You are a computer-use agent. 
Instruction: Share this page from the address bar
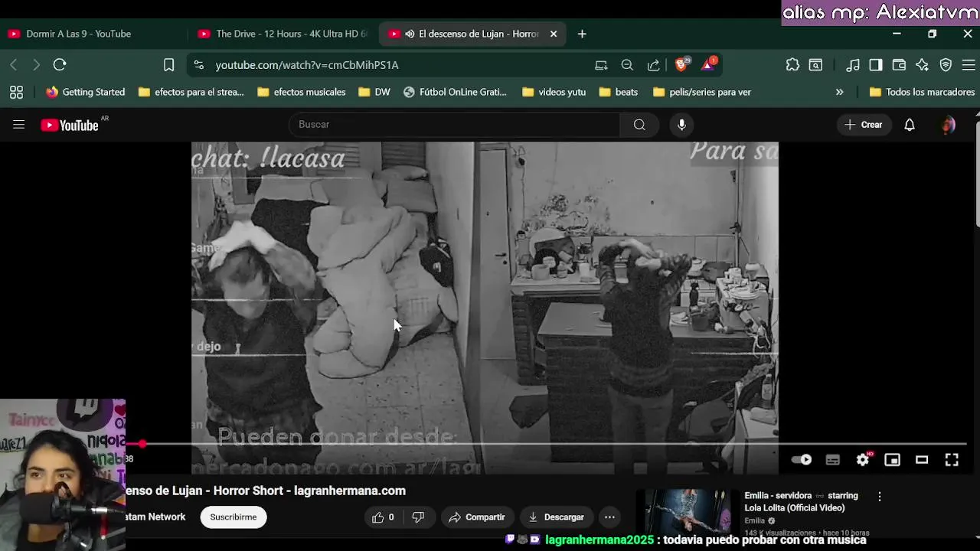click(653, 65)
